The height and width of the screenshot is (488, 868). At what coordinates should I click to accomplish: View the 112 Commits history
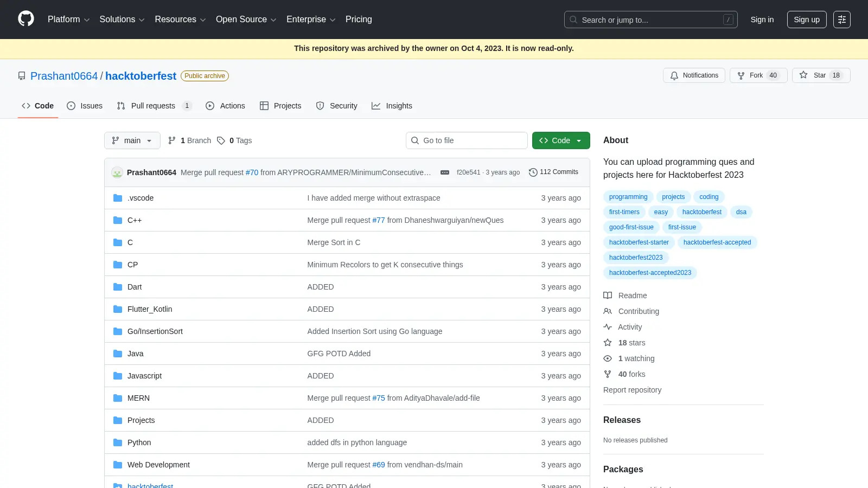[x=554, y=172]
